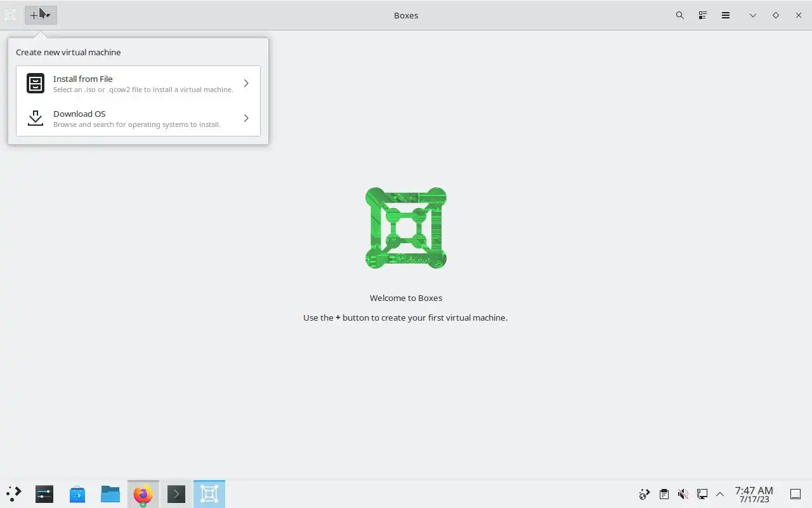Open the hamburger main menu
The image size is (812, 508).
[x=726, y=15]
